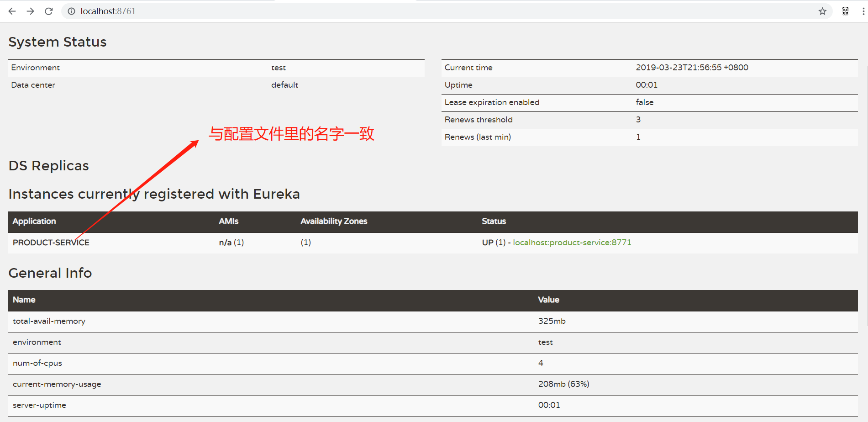Select the Status column header
This screenshot has width=868, height=422.
494,222
